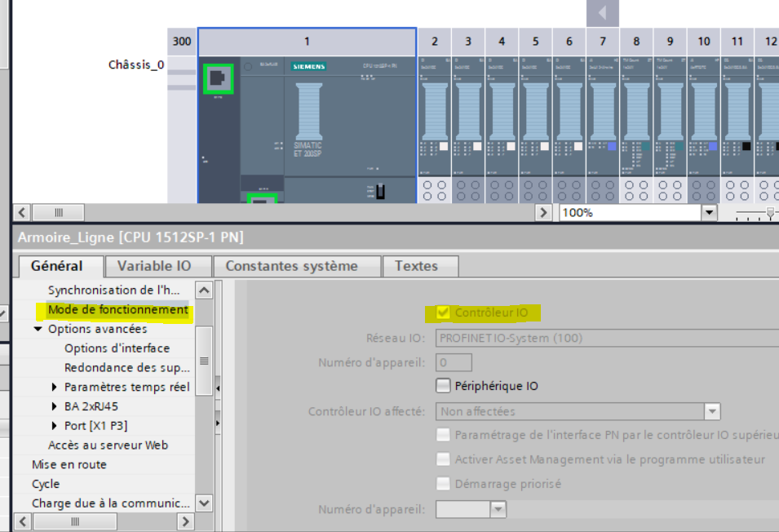Click the zoom slider handle
This screenshot has height=532, width=779.
[x=770, y=212]
